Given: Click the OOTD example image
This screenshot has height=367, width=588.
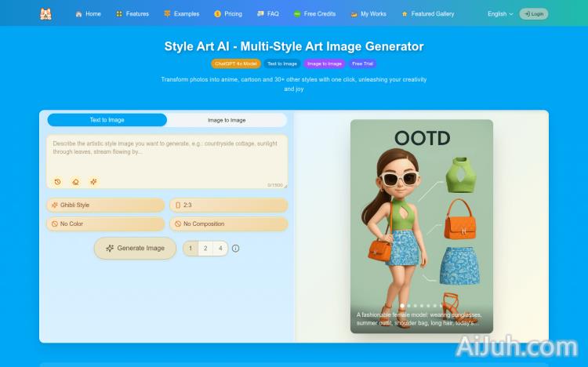Looking at the screenshot, I should (422, 227).
